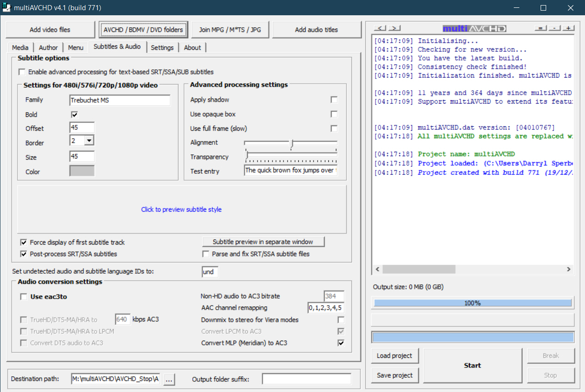The height and width of the screenshot is (392, 585).
Task: Click the subtitle Size value field
Action: pyautogui.click(x=82, y=156)
